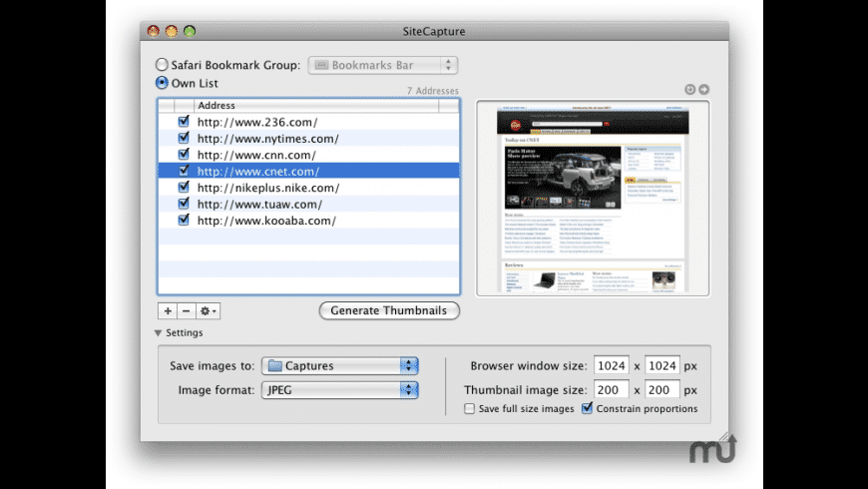Open the gear action menu
Viewport: 868px width, 489px height.
point(209,311)
